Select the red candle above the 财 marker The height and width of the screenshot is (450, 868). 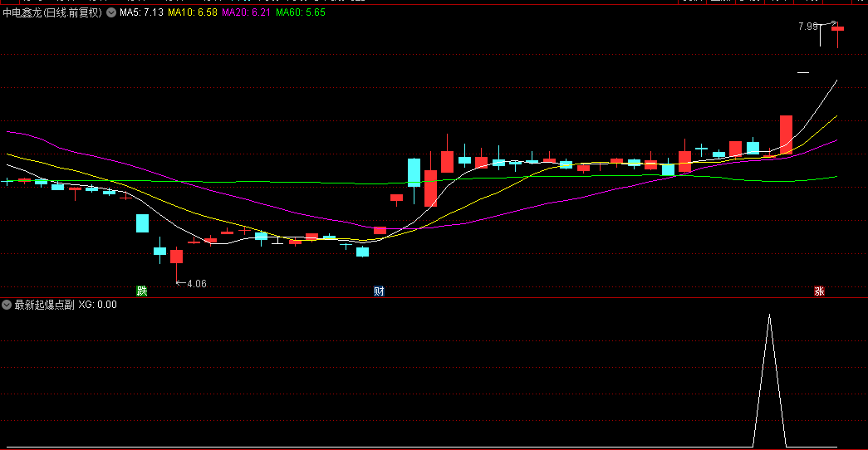pyautogui.click(x=380, y=230)
